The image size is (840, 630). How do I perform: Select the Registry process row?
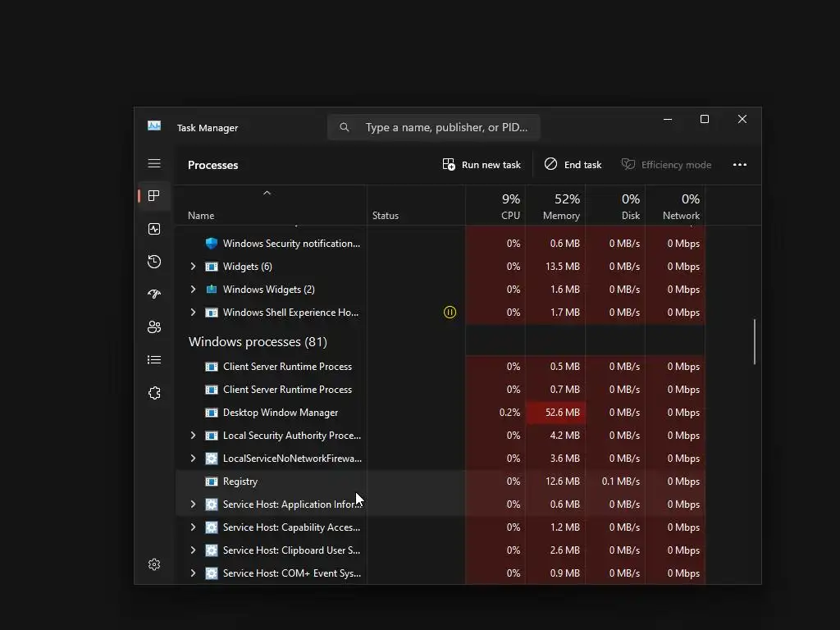click(x=441, y=482)
